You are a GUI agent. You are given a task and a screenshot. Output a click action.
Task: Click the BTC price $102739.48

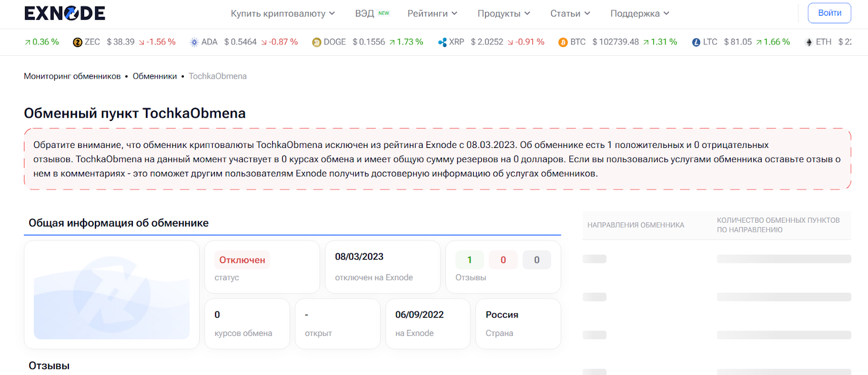coord(616,42)
